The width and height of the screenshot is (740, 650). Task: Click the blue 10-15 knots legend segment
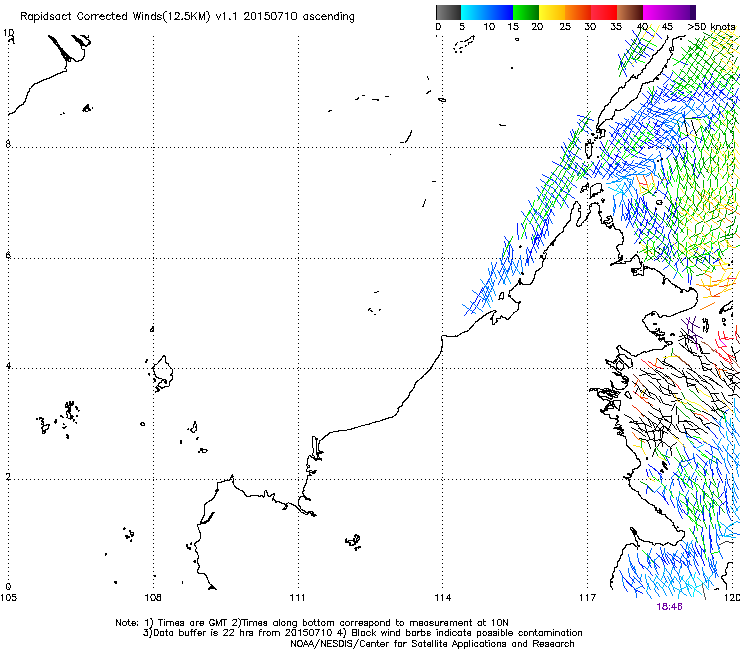[x=500, y=12]
